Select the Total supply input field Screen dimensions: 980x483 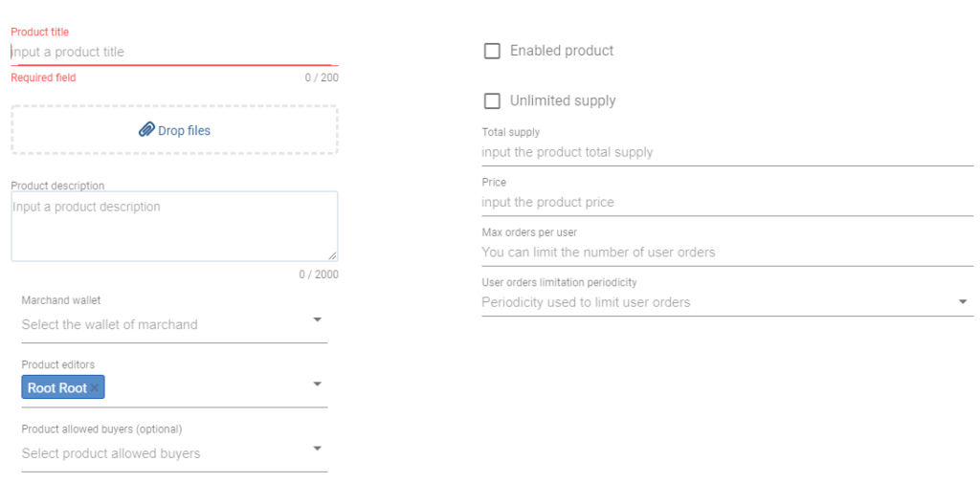(727, 152)
